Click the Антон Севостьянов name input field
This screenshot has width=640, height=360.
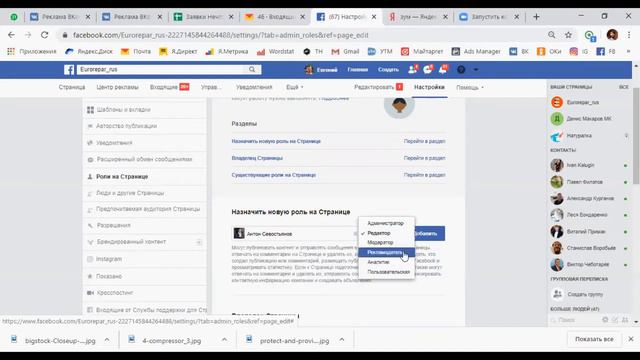click(x=295, y=234)
